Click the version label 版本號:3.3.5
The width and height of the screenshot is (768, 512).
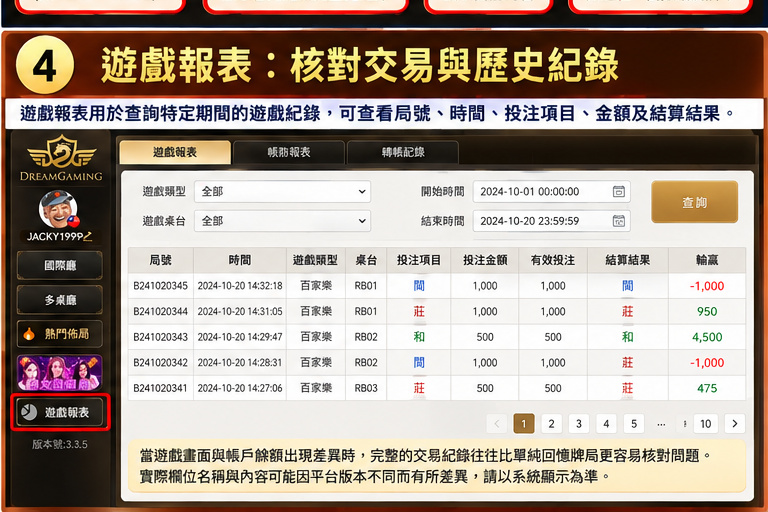pyautogui.click(x=60, y=444)
